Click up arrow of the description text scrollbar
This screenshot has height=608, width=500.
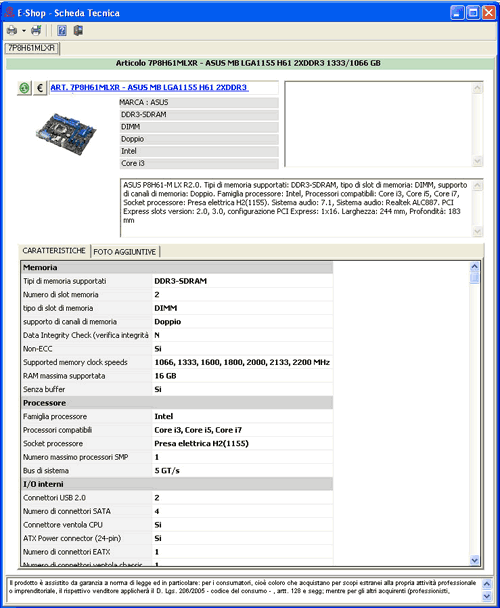tap(477, 186)
